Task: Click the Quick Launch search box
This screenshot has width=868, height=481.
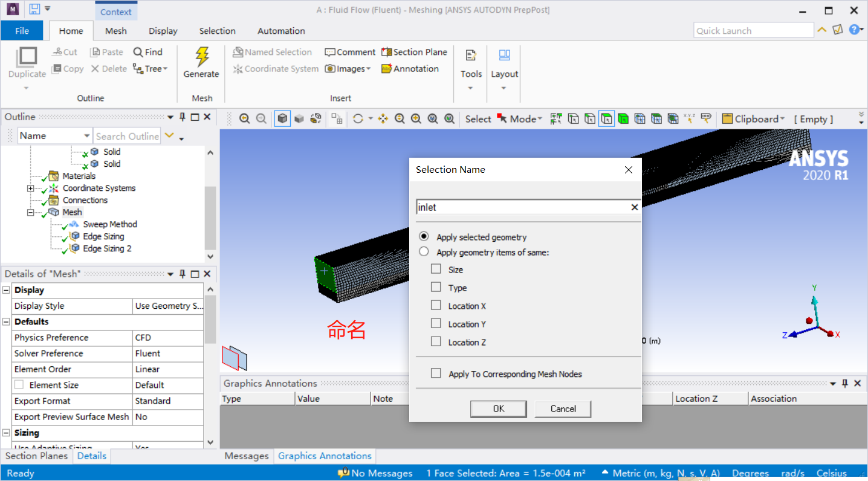Action: point(754,30)
